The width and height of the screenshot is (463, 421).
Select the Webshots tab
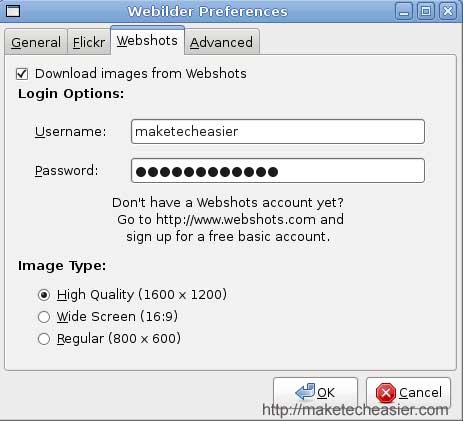[x=147, y=41]
